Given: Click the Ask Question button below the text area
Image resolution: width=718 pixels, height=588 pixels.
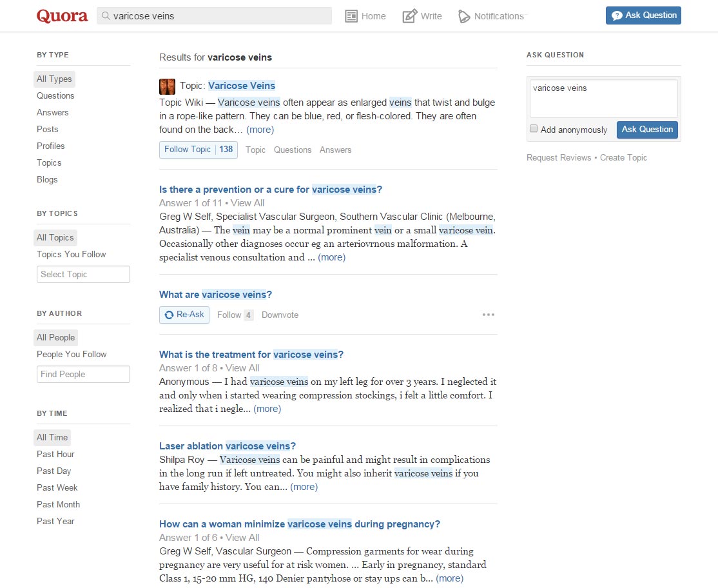Looking at the screenshot, I should pyautogui.click(x=647, y=130).
